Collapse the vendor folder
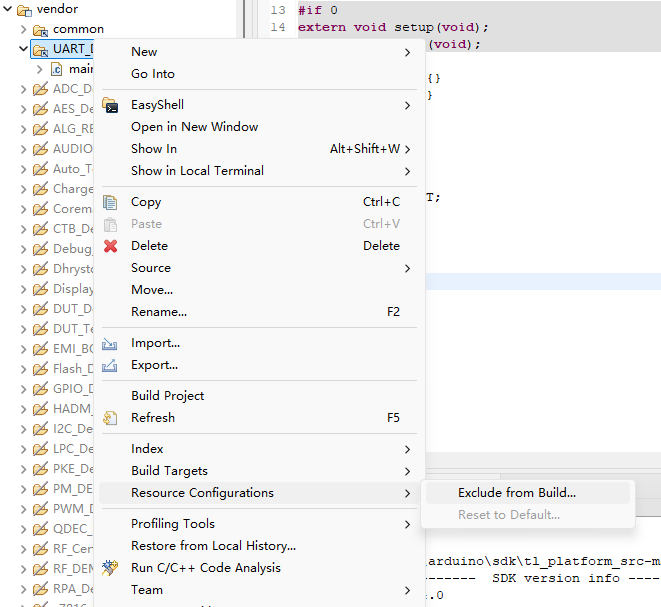 click(x=8, y=9)
